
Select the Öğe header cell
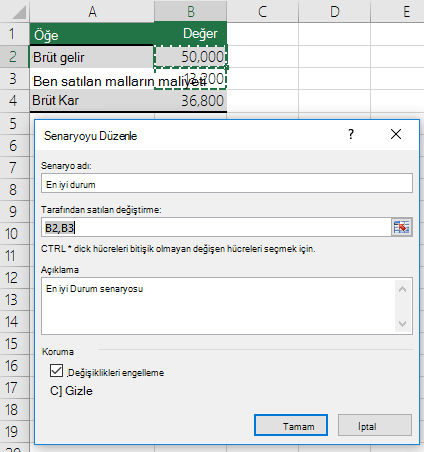[x=92, y=34]
